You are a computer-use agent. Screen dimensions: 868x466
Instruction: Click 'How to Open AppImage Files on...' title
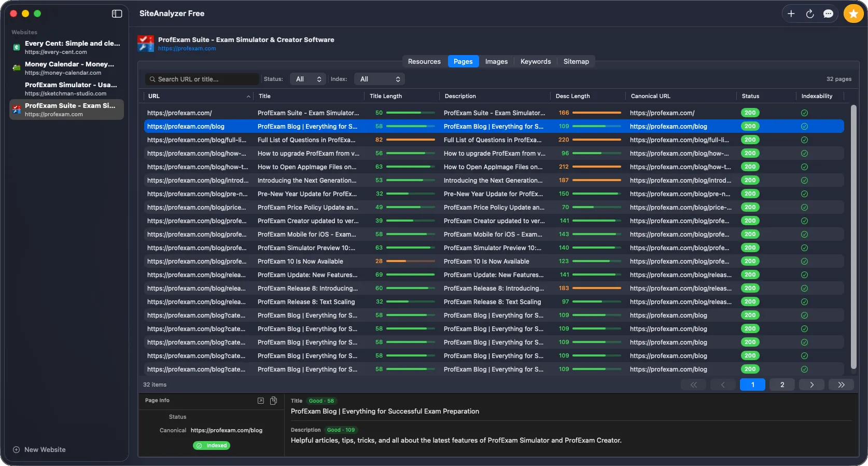tap(307, 167)
